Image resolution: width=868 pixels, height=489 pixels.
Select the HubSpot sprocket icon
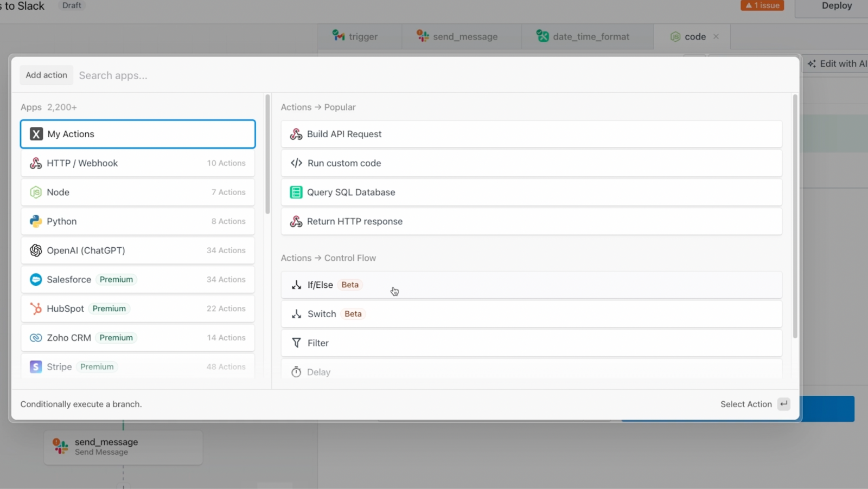36,308
